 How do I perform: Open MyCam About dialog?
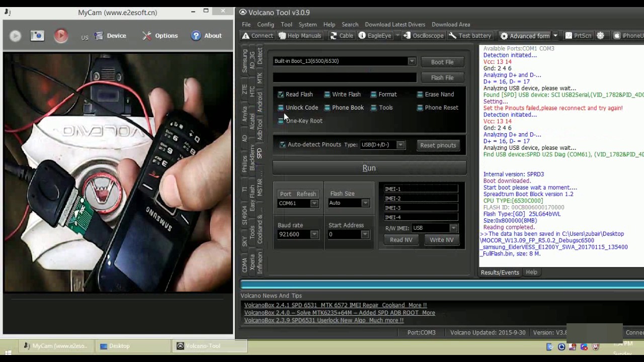(x=206, y=36)
